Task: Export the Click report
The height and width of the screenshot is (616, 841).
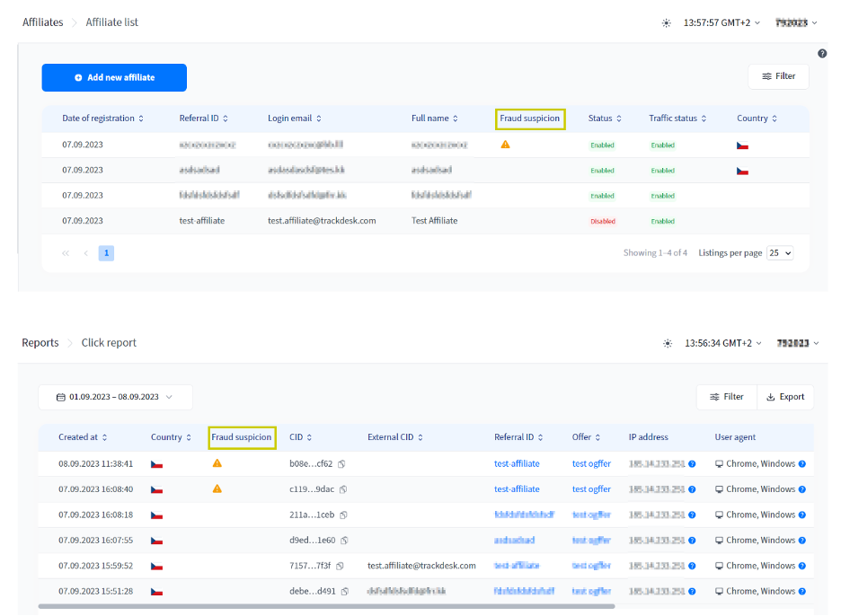Action: [785, 397]
